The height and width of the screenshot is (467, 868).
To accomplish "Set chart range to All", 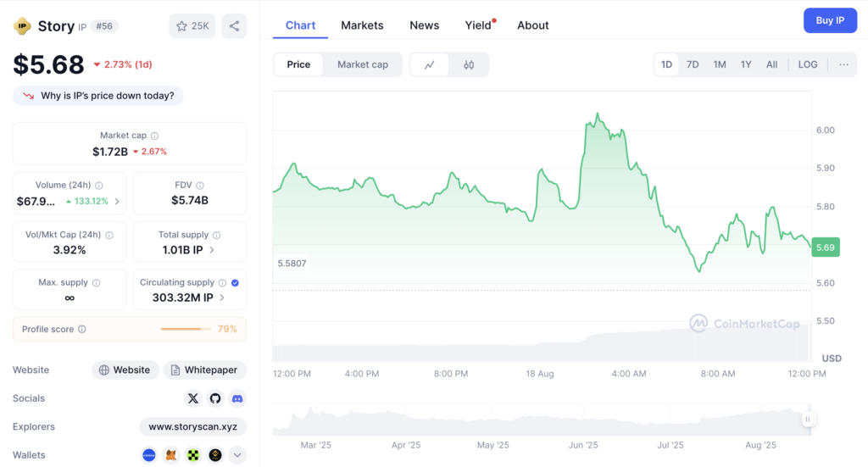I will click(771, 64).
